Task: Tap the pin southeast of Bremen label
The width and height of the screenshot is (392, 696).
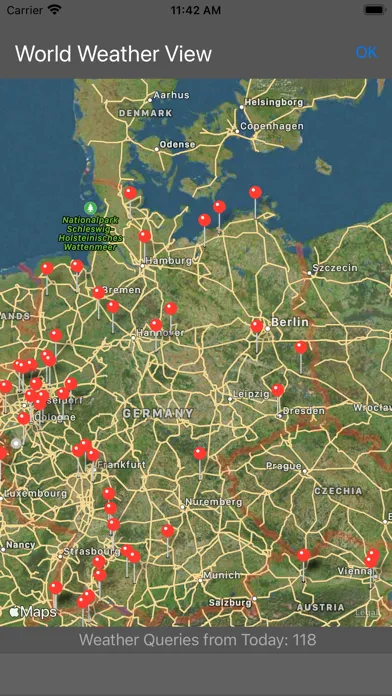Action: click(x=113, y=306)
